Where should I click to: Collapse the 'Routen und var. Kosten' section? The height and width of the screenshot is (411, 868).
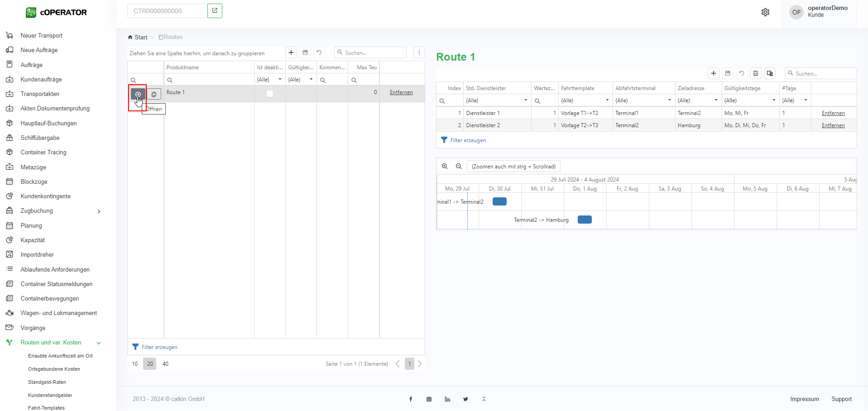[x=99, y=343]
